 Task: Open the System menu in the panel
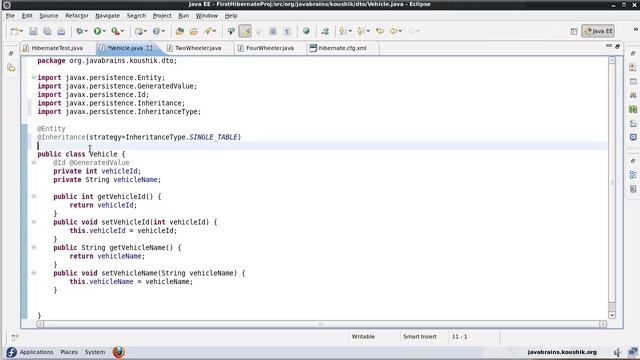[x=95, y=352]
